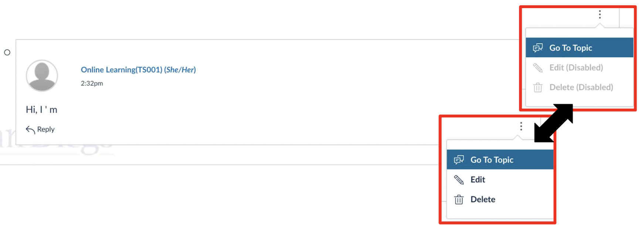Select Go To Topic above Edit (Disabled)
644x229 pixels.
pos(570,48)
